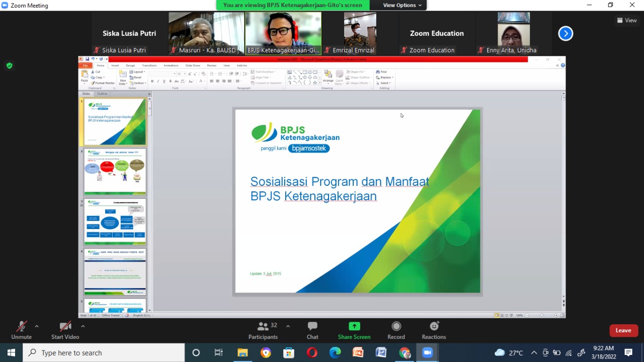
Task: Expand audio options arrow beside Unmute
Action: [x=37, y=326]
